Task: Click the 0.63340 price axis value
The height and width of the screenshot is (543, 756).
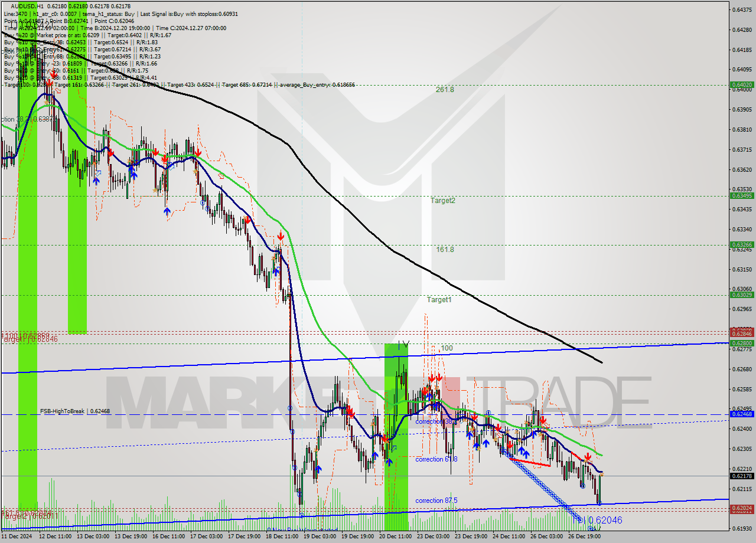Action: coord(743,229)
